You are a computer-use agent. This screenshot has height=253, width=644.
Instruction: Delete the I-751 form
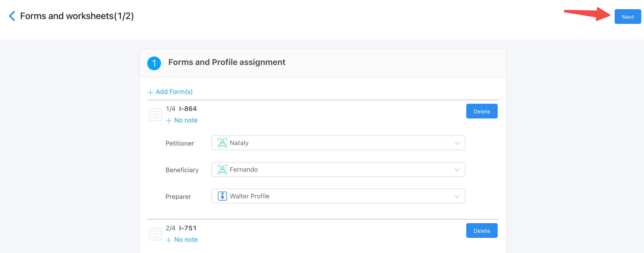(481, 231)
